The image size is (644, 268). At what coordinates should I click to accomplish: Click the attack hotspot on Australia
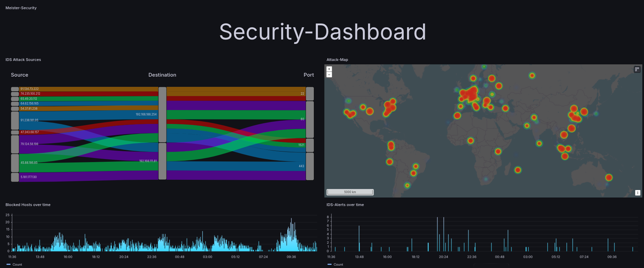(609, 177)
